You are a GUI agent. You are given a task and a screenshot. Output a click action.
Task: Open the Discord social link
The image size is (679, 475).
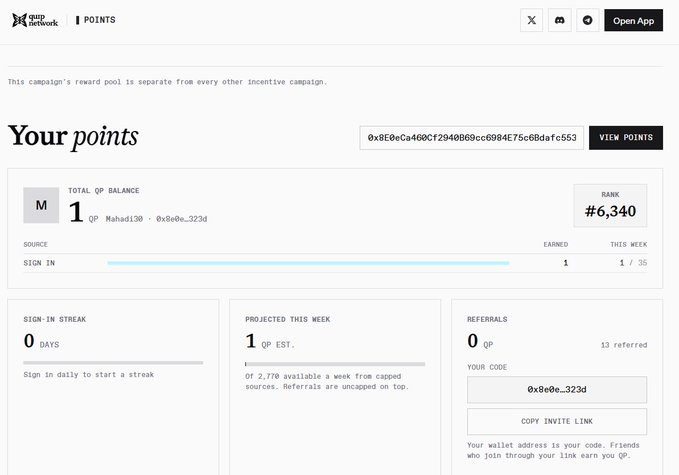pos(559,20)
